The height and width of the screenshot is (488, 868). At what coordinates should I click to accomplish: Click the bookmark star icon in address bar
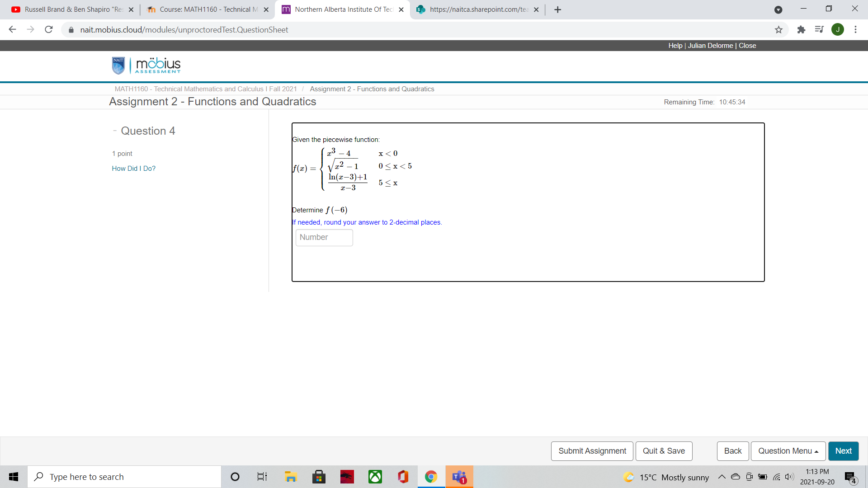point(778,30)
